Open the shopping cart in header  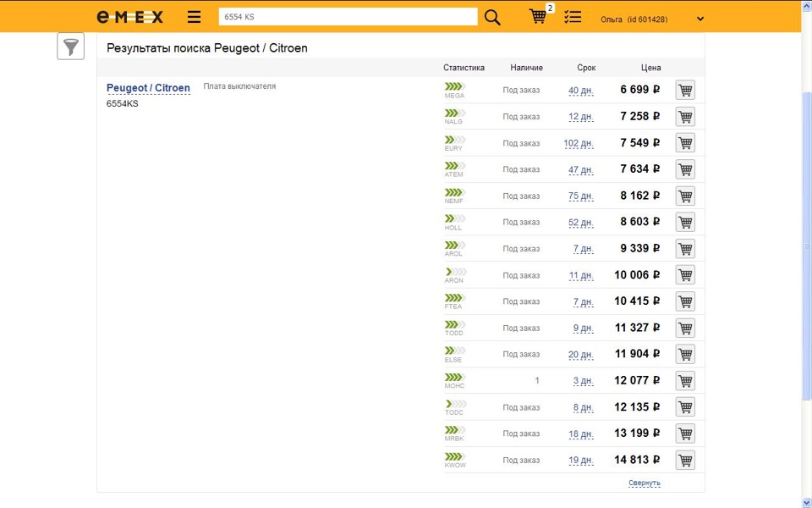[538, 17]
